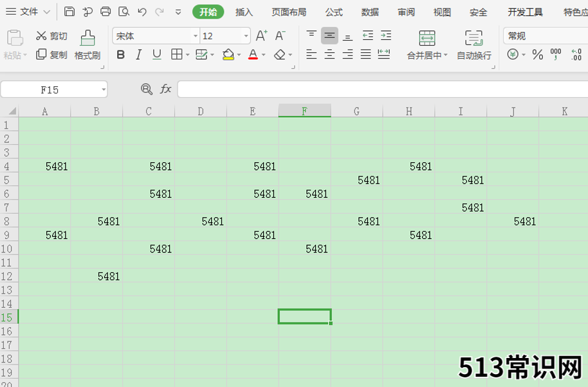The height and width of the screenshot is (387, 588).
Task: Click the fx insert function icon
Action: click(x=165, y=89)
